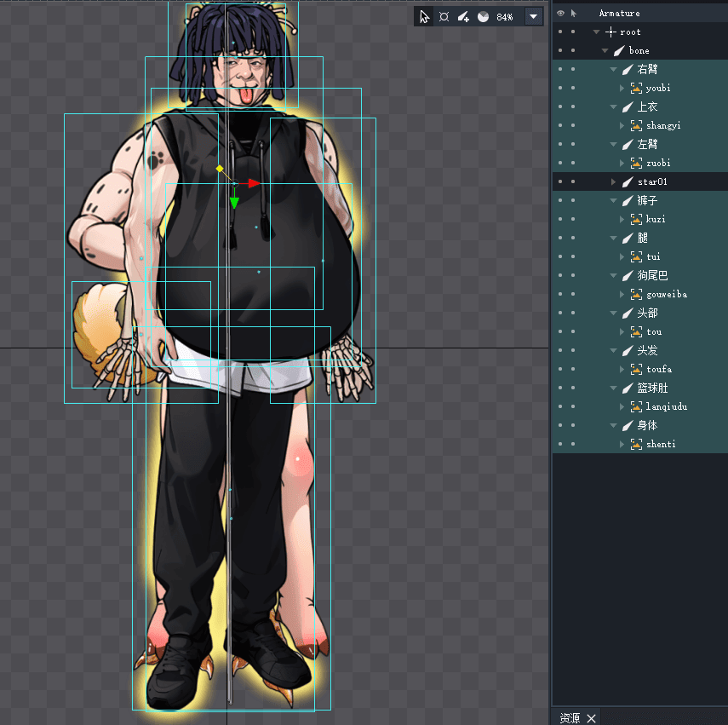Screen dimensions: 728x725
Task: Select the shenti slot in the tree
Action: tap(661, 444)
